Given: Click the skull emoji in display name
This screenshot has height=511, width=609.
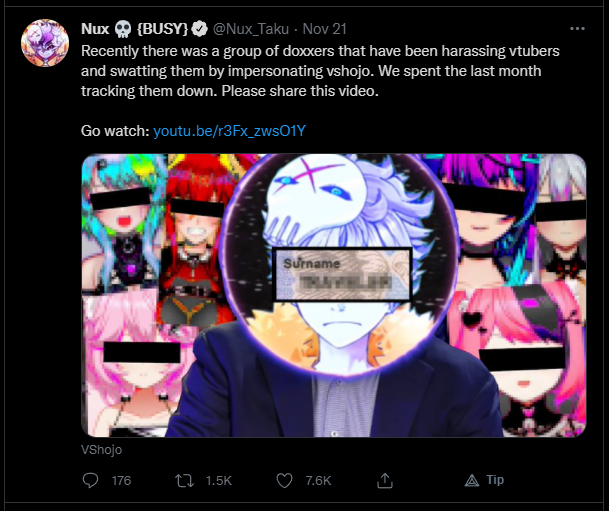Looking at the screenshot, I should 123,29.
